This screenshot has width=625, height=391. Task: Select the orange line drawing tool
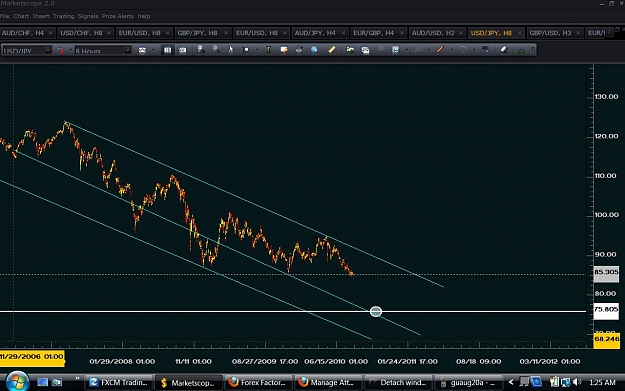click(x=440, y=50)
